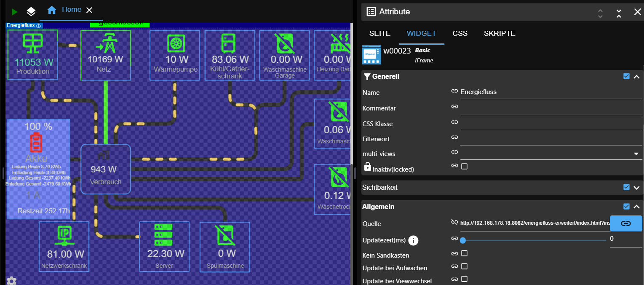Switch to the CSS tab
Viewport: 644px width, 285px height.
click(x=460, y=33)
